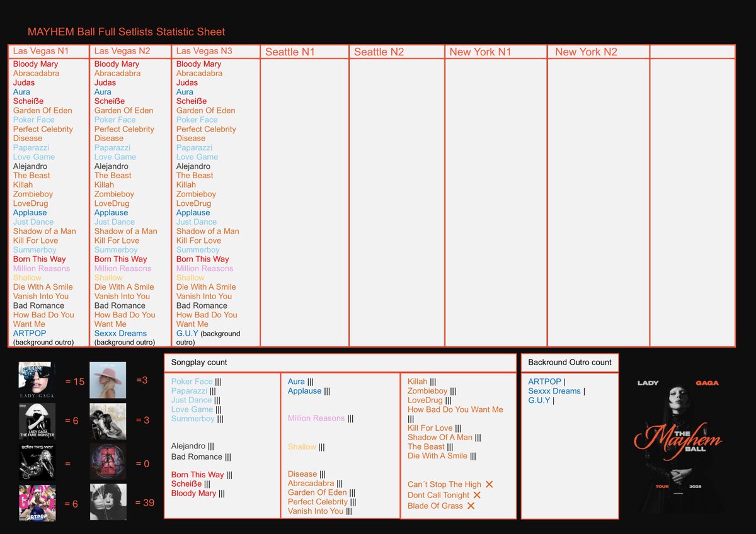Click the = 39 count beside Mayhem cover
Image resolution: width=756 pixels, height=534 pixels.
pos(145,502)
